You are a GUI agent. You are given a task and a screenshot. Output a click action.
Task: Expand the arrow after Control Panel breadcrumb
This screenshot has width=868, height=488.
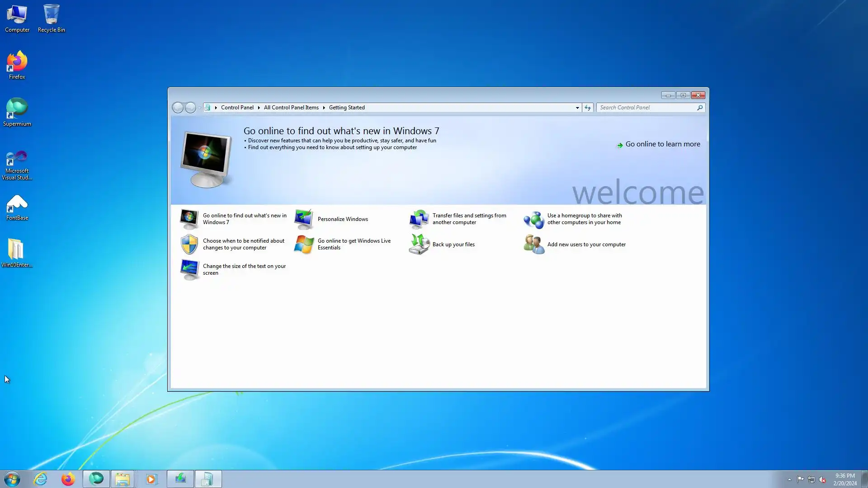259,108
